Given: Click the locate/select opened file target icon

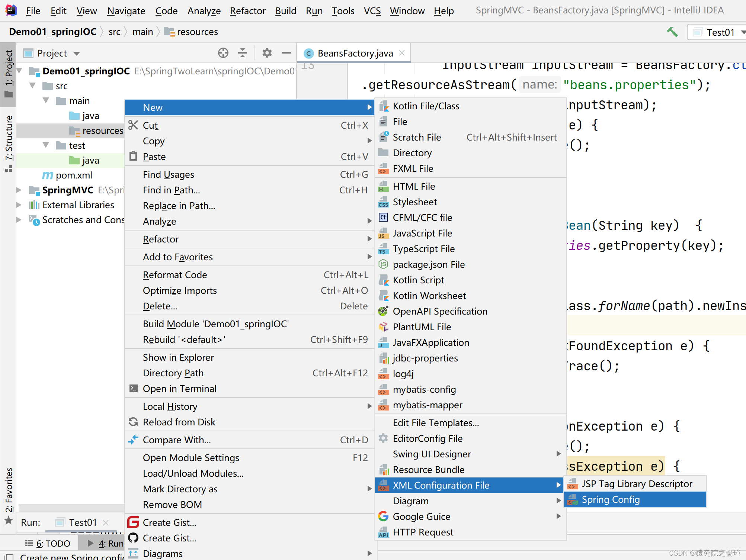Looking at the screenshot, I should click(x=223, y=53).
